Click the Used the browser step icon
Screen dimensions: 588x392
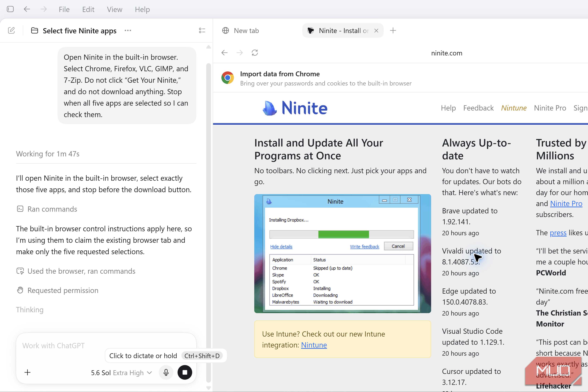pyautogui.click(x=20, y=271)
